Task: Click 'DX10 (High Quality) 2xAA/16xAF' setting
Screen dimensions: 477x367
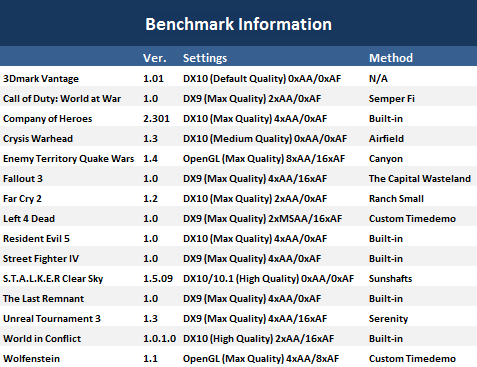Action: [258, 339]
